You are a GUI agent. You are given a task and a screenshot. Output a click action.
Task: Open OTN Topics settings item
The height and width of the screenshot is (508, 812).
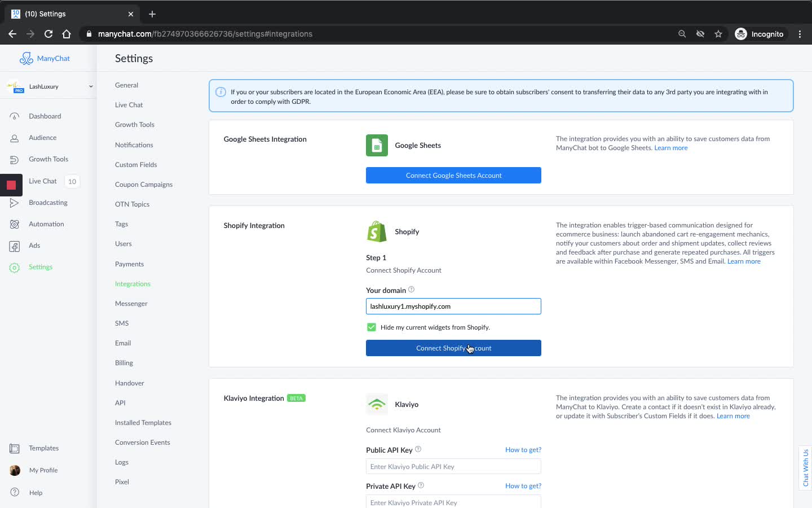[x=132, y=204]
